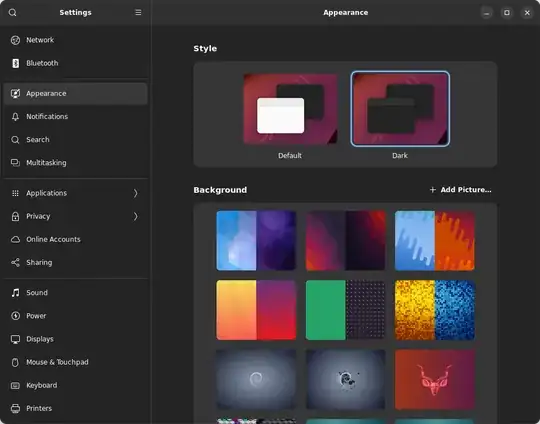Choose the grey splatter swirl wallpaper
This screenshot has width=540, height=424.
pos(345,379)
